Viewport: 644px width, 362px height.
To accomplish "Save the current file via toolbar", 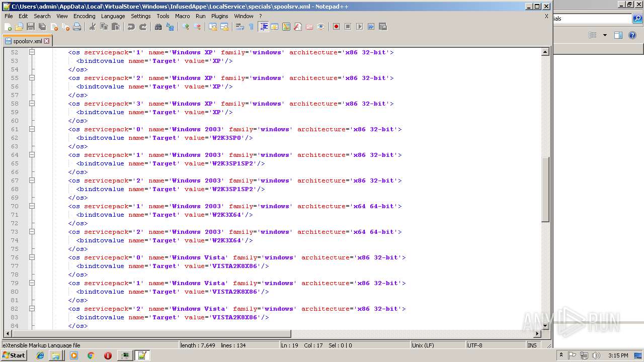I will [31, 27].
